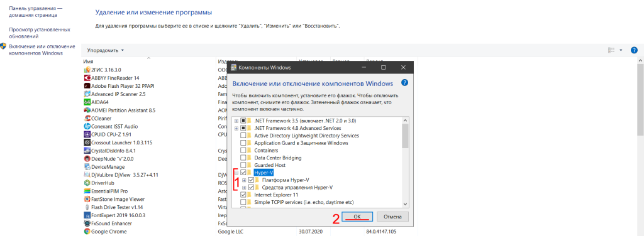
Task: Toggle the .NET Framework 3.5 checkbox
Action: click(243, 121)
